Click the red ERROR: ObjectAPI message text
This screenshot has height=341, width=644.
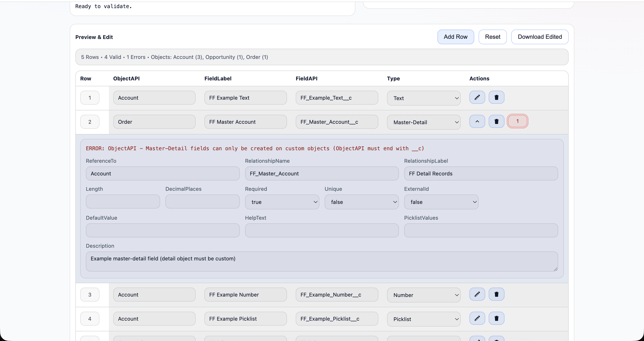(255, 148)
